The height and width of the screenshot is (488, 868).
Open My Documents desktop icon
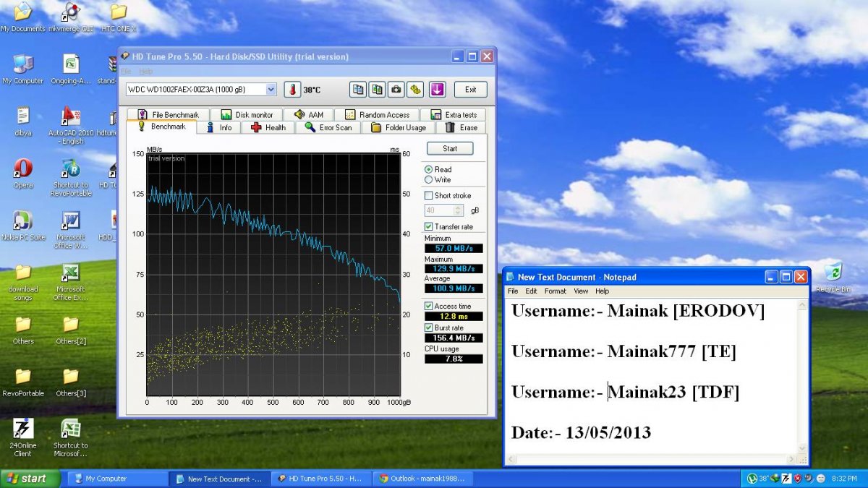tap(22, 18)
